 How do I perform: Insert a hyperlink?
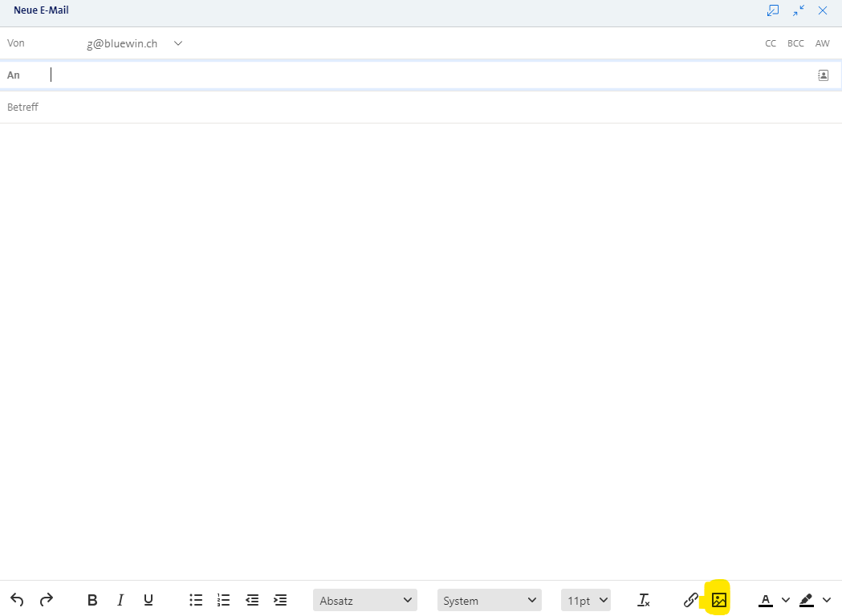690,599
